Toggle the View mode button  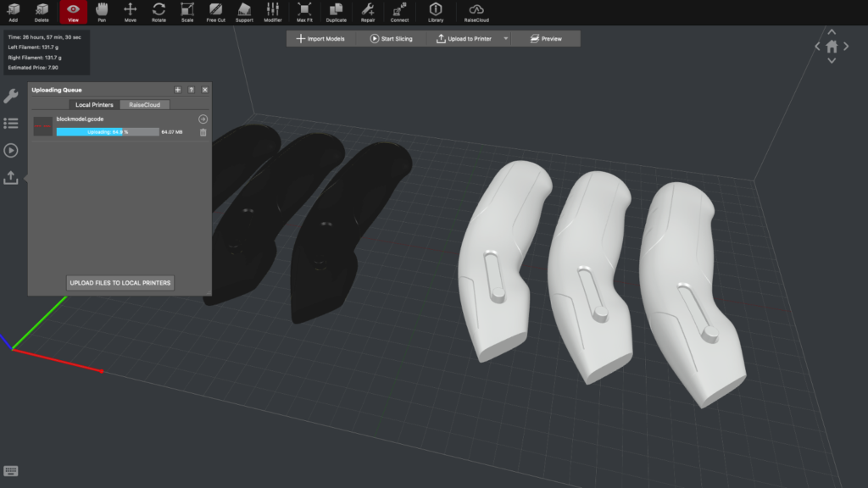coord(73,13)
